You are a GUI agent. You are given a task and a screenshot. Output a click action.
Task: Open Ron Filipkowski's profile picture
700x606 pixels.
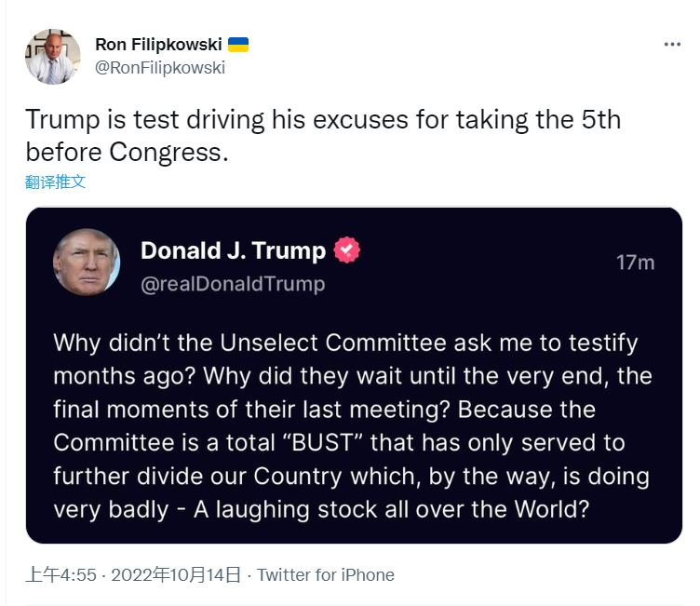click(x=51, y=56)
